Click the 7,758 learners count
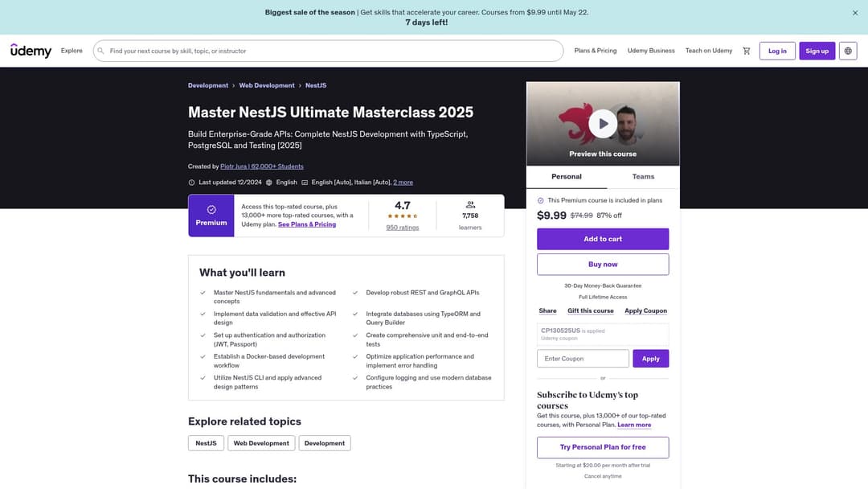The image size is (868, 489). [x=470, y=216]
